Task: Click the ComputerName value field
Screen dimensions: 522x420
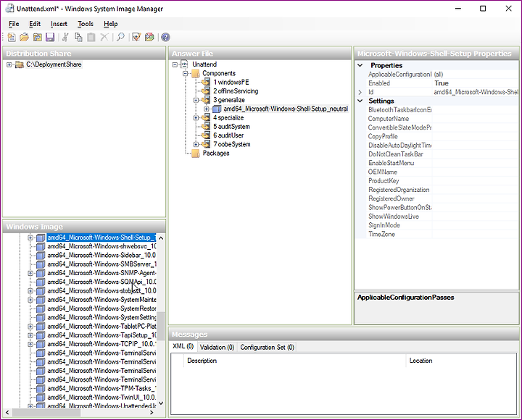Action: [475, 119]
